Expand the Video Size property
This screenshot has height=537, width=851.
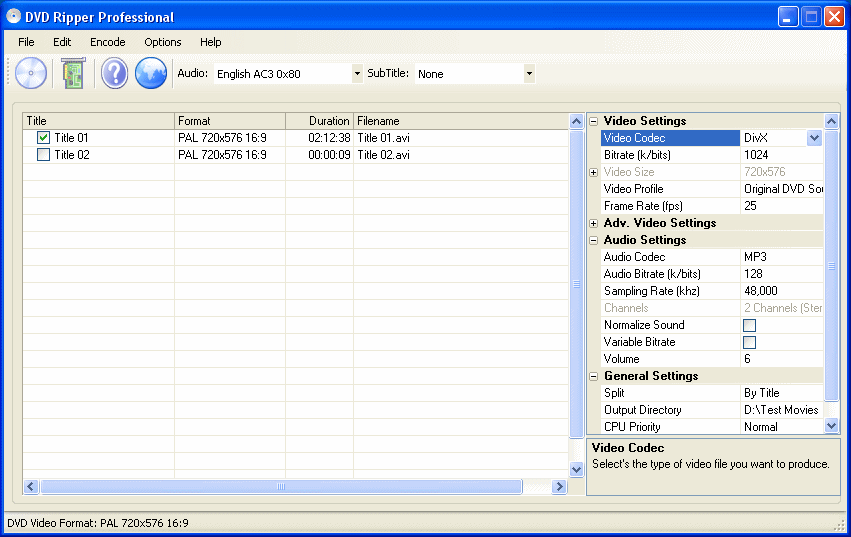pyautogui.click(x=594, y=172)
